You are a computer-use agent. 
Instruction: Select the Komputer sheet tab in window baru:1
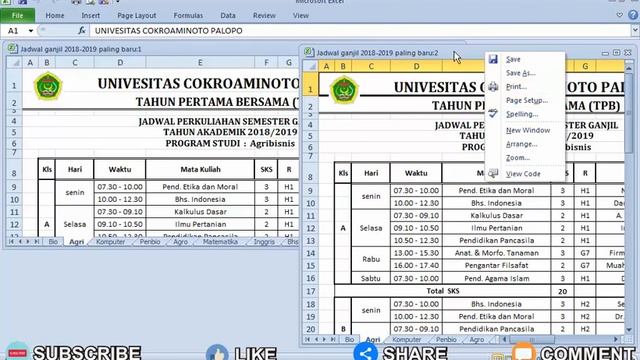[110, 242]
